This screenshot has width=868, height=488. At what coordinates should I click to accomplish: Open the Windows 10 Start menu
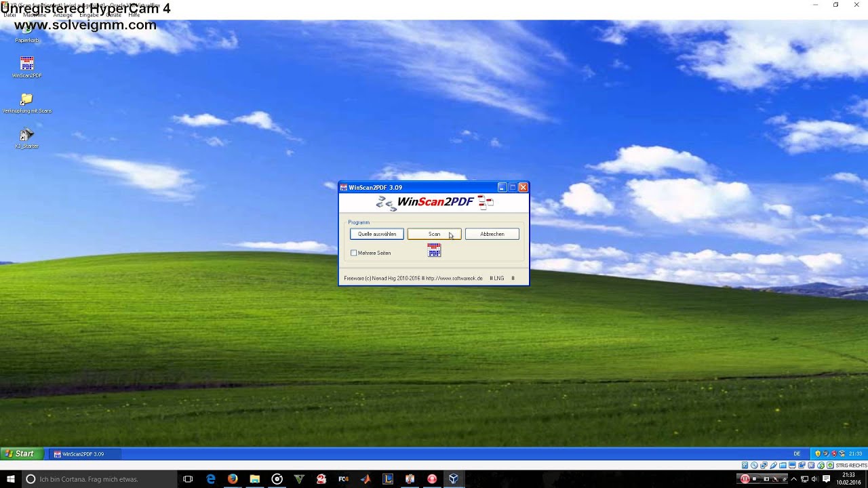(10, 479)
